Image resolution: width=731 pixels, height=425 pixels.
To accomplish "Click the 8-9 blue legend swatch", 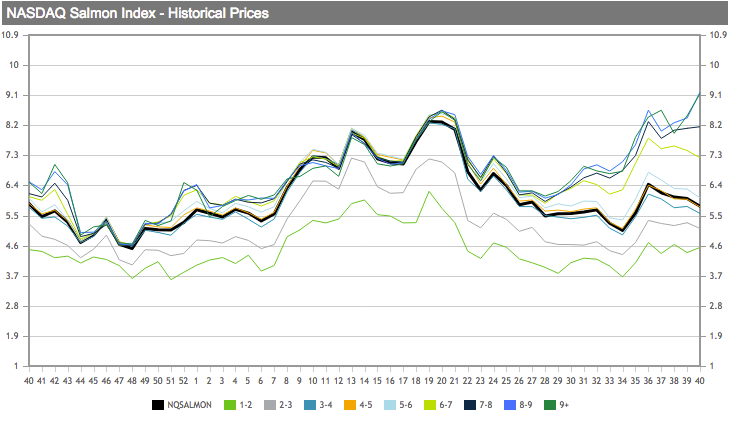I will (x=510, y=405).
